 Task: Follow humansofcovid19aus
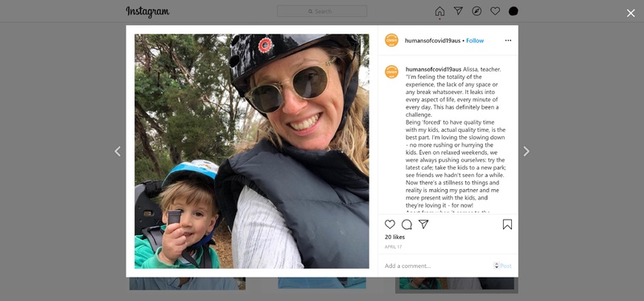[475, 41]
